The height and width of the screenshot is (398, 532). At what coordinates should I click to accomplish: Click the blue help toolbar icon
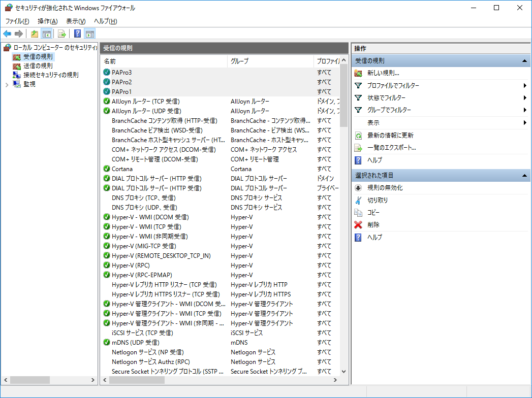pos(78,34)
